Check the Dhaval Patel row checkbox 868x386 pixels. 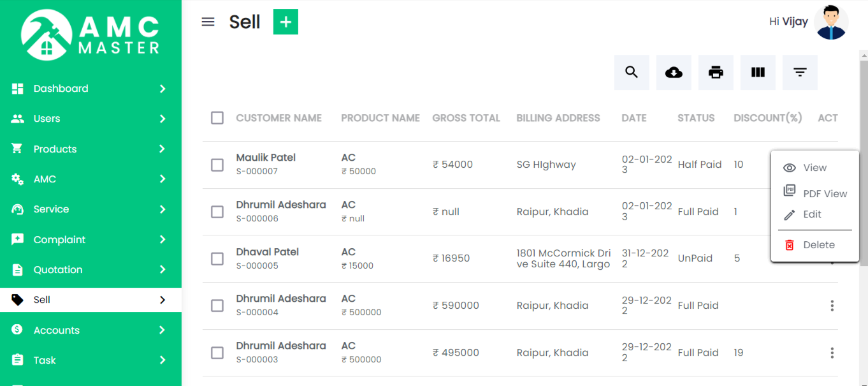pyautogui.click(x=217, y=258)
